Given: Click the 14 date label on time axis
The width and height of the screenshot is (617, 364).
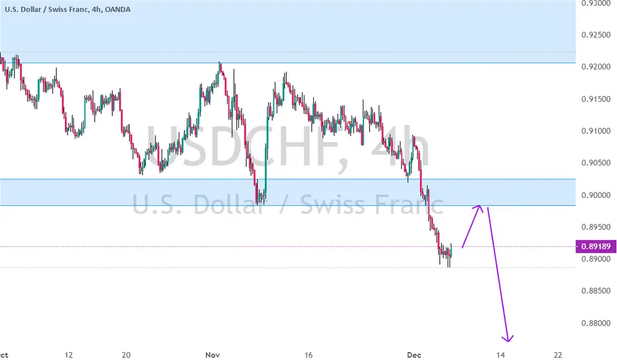Looking at the screenshot, I should [x=500, y=355].
